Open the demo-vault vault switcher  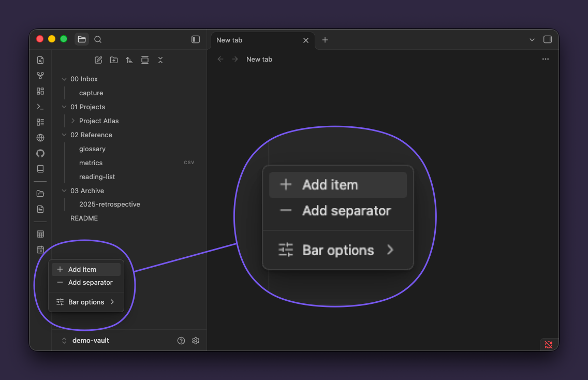point(86,341)
